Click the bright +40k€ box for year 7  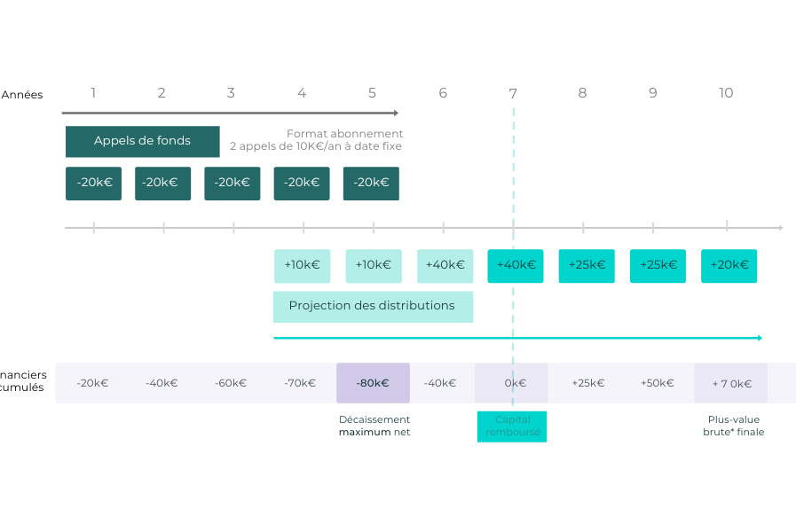pyautogui.click(x=516, y=266)
